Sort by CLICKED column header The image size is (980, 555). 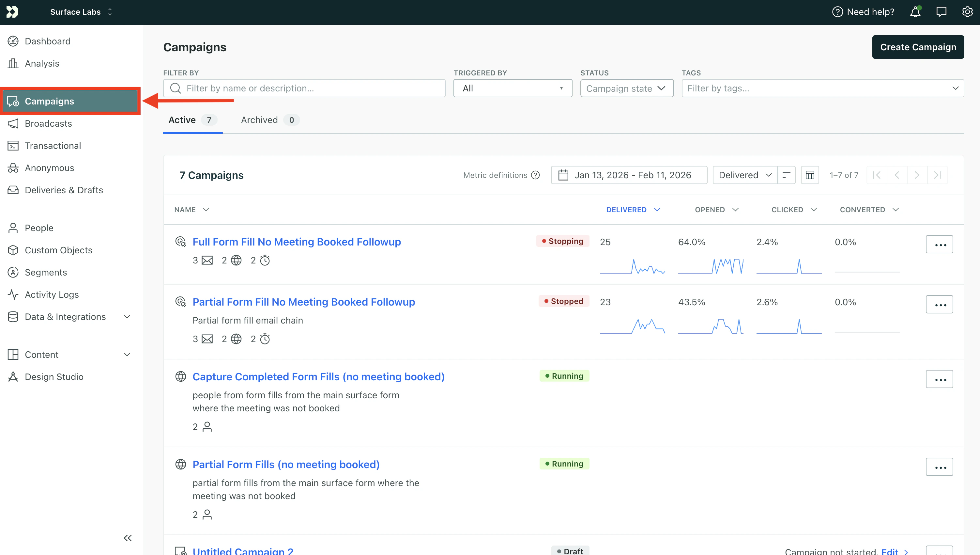tap(794, 210)
